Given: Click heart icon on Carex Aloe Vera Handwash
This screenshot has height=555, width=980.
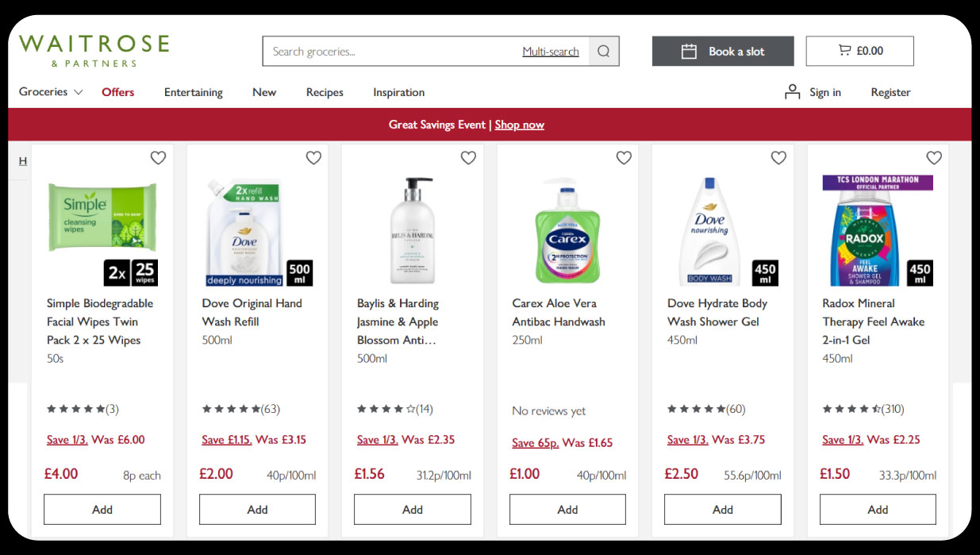Looking at the screenshot, I should pyautogui.click(x=624, y=158).
